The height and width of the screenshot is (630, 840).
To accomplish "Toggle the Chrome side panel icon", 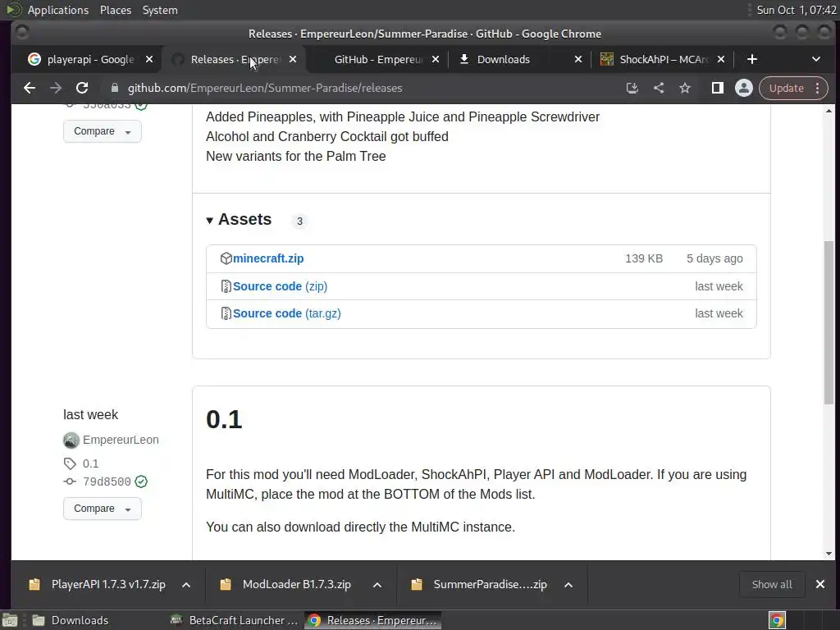I will (717, 88).
